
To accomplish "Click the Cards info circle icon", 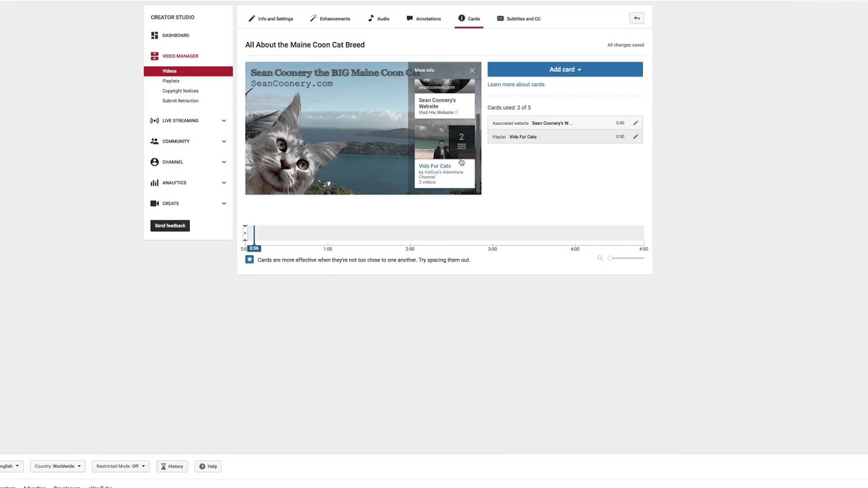I will coord(462,18).
